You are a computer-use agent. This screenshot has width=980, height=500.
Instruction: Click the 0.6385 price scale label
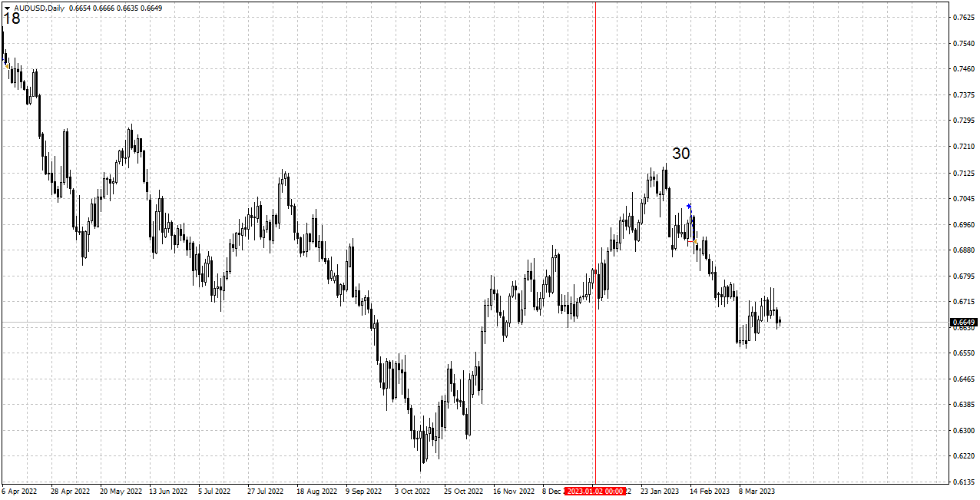click(x=963, y=405)
